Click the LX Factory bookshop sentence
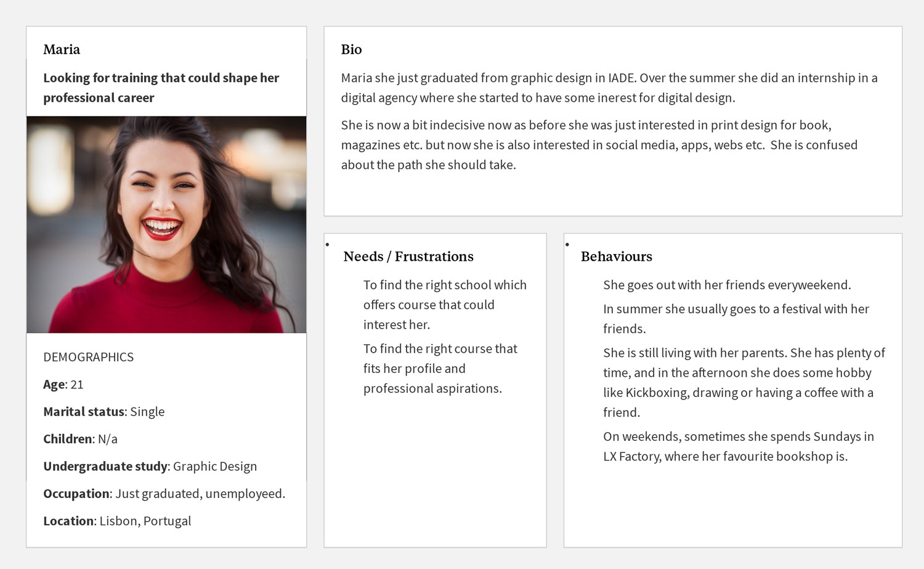 [739, 446]
